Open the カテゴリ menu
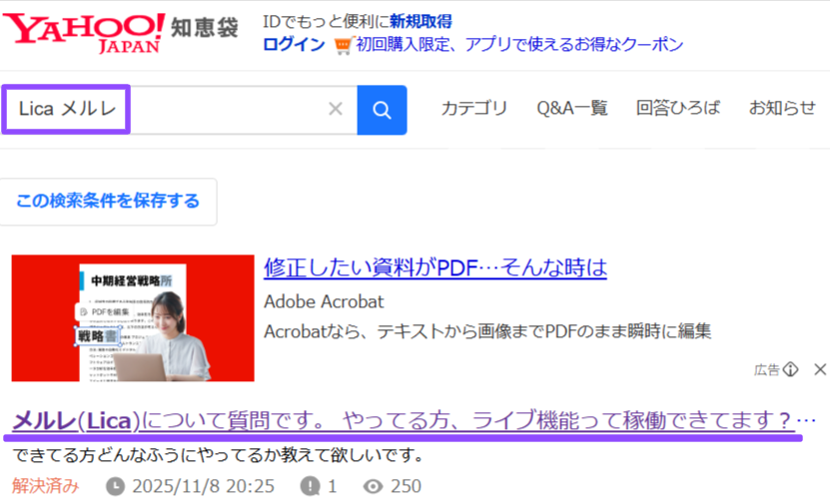830x504 pixels. coord(474,108)
